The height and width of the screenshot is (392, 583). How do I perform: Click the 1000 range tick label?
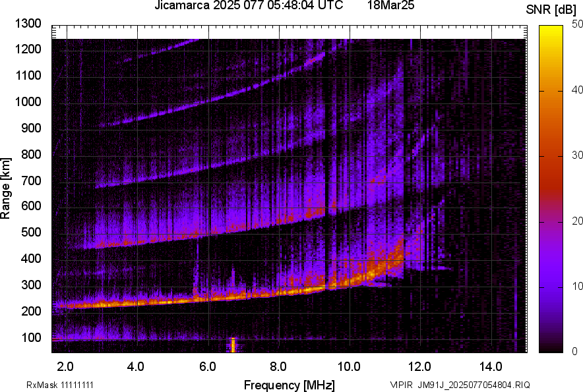(x=28, y=101)
